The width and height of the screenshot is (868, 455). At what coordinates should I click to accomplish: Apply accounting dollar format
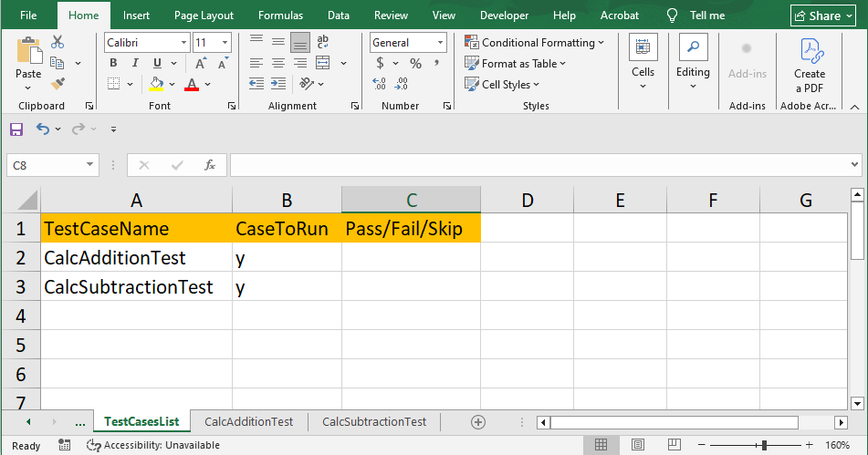click(x=380, y=63)
